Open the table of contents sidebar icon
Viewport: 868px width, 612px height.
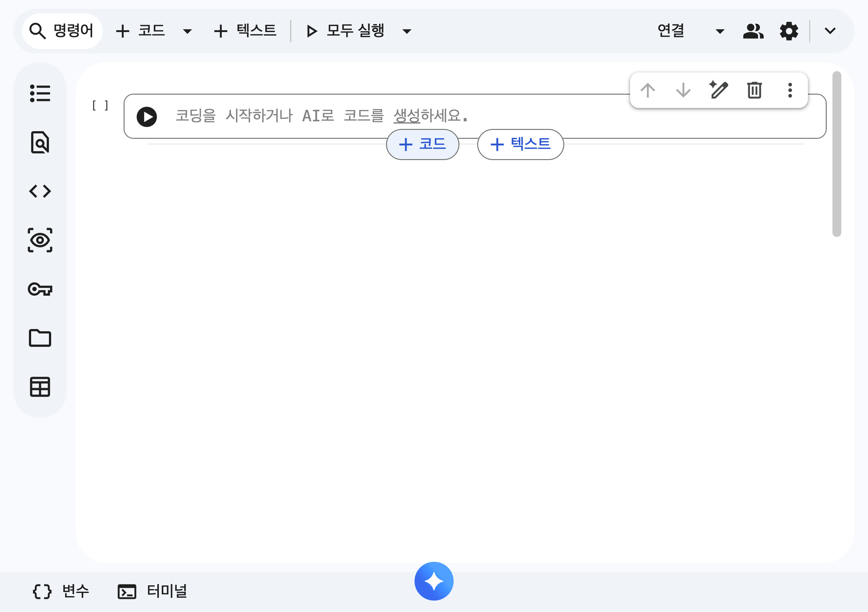point(40,93)
